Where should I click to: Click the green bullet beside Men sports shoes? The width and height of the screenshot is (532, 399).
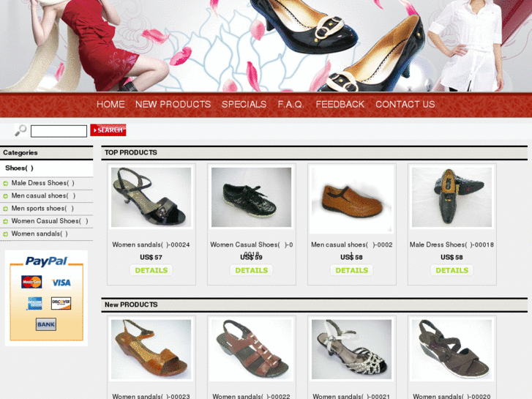[5, 209]
